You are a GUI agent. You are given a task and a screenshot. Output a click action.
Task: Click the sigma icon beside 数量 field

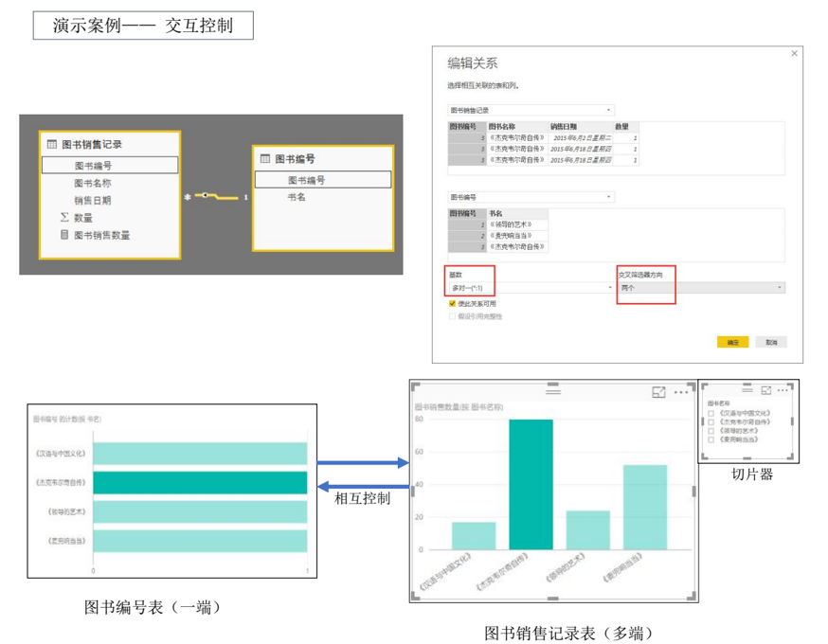pos(63,218)
